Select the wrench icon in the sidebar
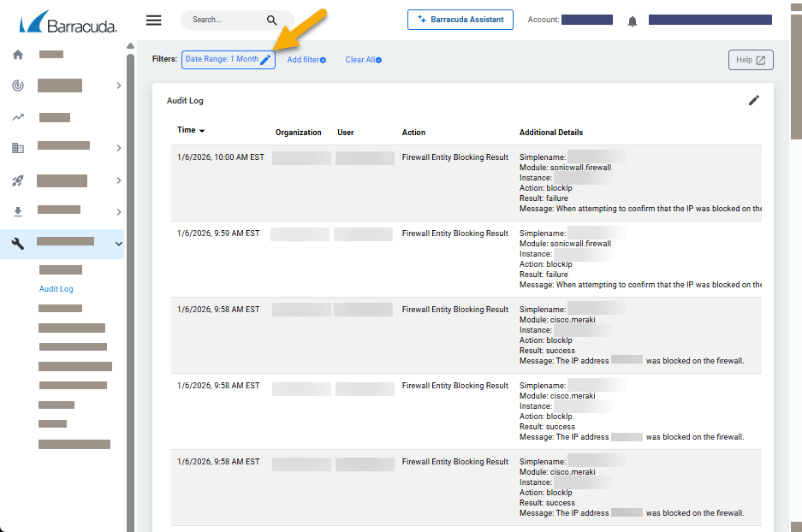The height and width of the screenshot is (532, 802). 17,243
